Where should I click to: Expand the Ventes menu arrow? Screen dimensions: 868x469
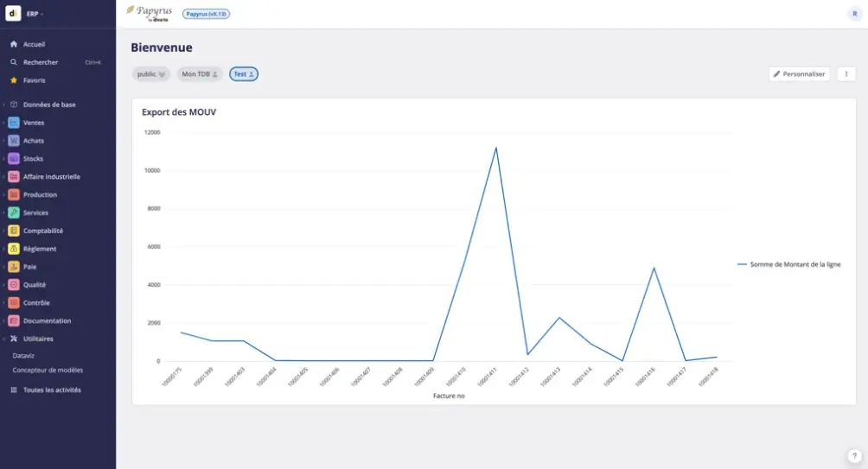pyautogui.click(x=3, y=123)
